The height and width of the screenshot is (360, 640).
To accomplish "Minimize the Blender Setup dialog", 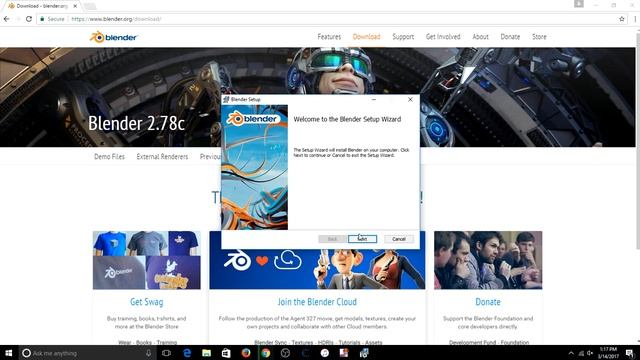I will coord(373,99).
